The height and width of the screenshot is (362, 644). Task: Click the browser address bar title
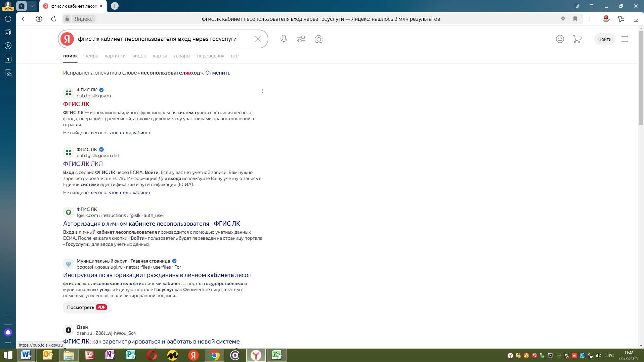pyautogui.click(x=321, y=19)
